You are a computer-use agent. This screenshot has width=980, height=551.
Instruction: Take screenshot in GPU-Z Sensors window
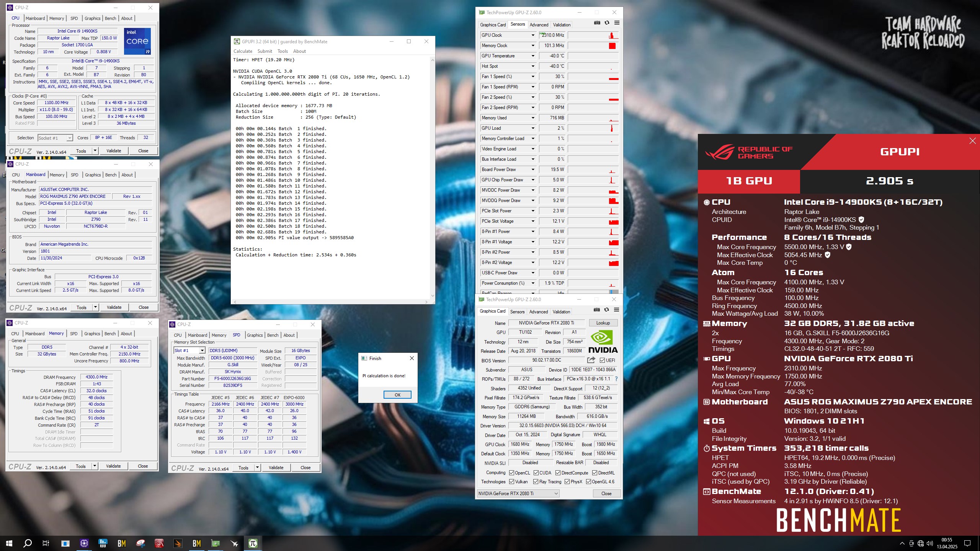[597, 23]
